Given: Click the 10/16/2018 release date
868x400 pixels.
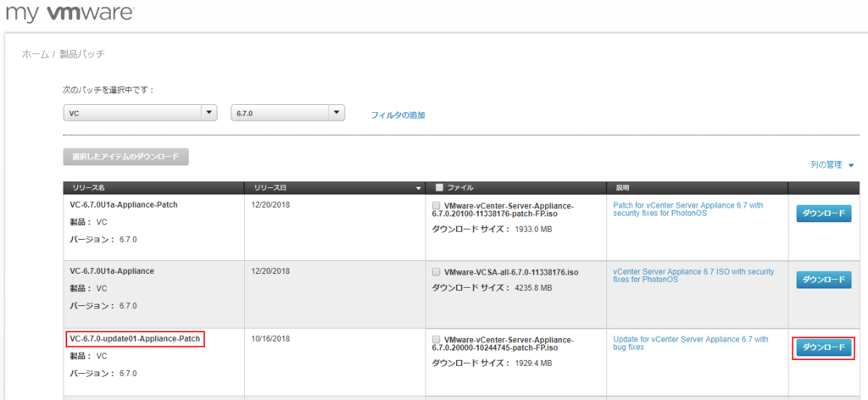Looking at the screenshot, I should [270, 338].
